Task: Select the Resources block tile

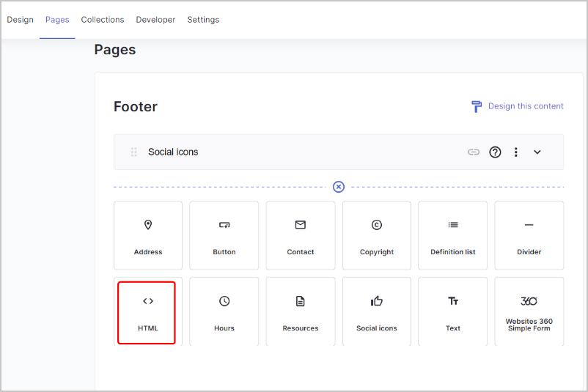Action: (x=301, y=312)
